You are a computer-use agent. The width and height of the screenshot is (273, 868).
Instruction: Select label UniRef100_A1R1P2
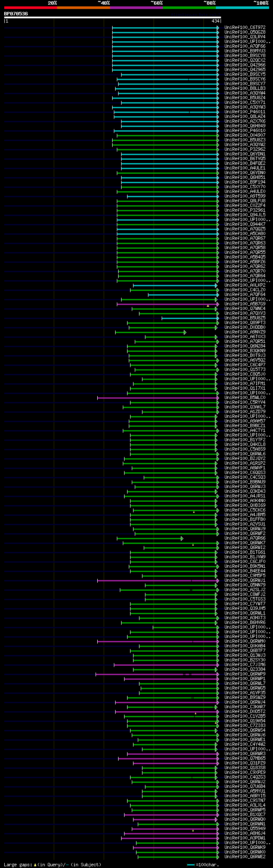[245, 463]
